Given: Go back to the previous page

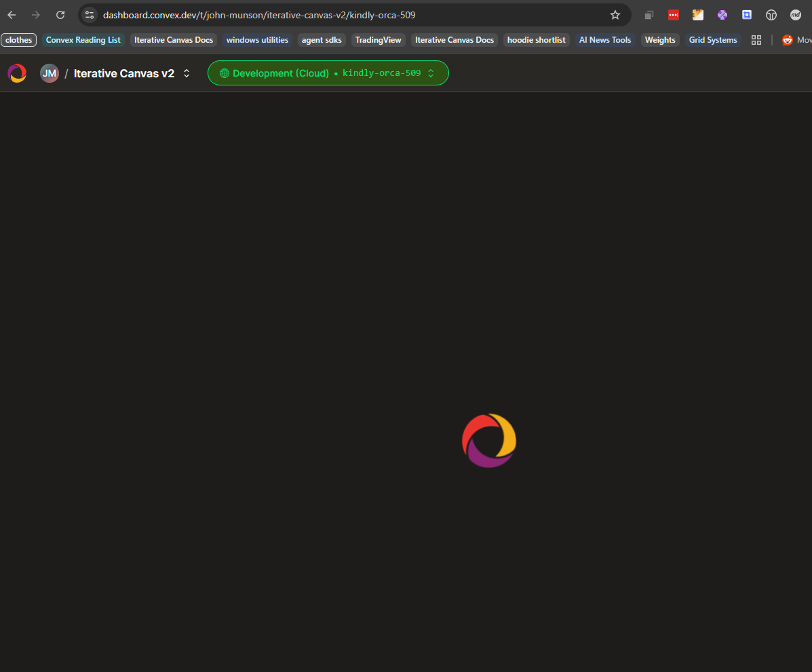Looking at the screenshot, I should click(12, 15).
